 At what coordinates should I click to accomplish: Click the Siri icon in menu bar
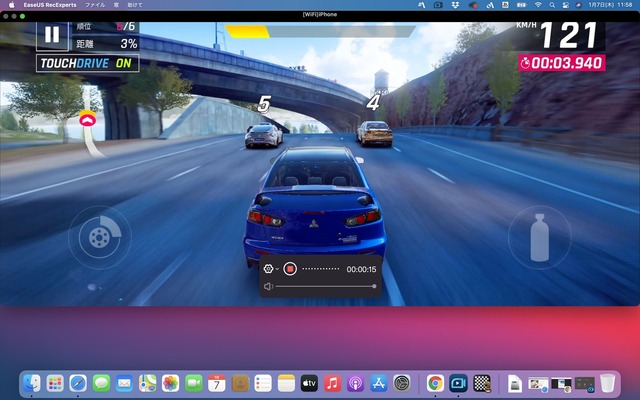coord(579,5)
